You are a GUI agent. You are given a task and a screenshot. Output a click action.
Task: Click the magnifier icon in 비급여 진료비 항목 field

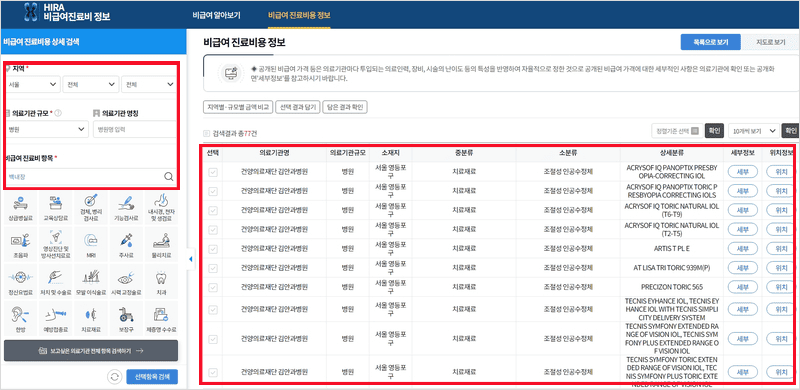click(168, 177)
